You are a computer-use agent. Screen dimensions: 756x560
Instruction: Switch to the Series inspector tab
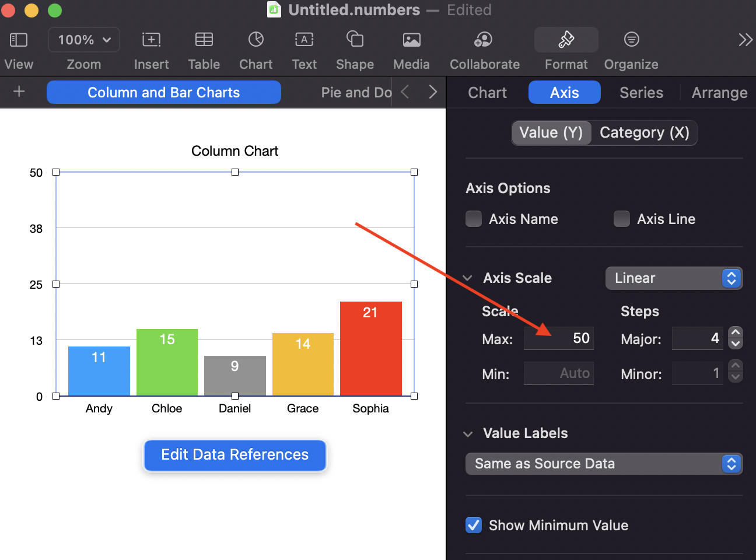(641, 92)
